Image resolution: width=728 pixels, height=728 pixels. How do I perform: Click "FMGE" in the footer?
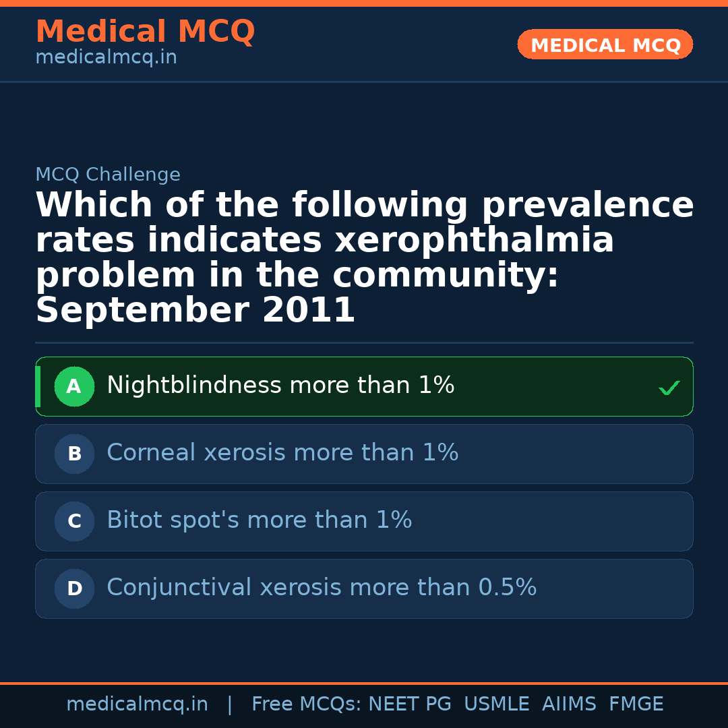tap(636, 704)
